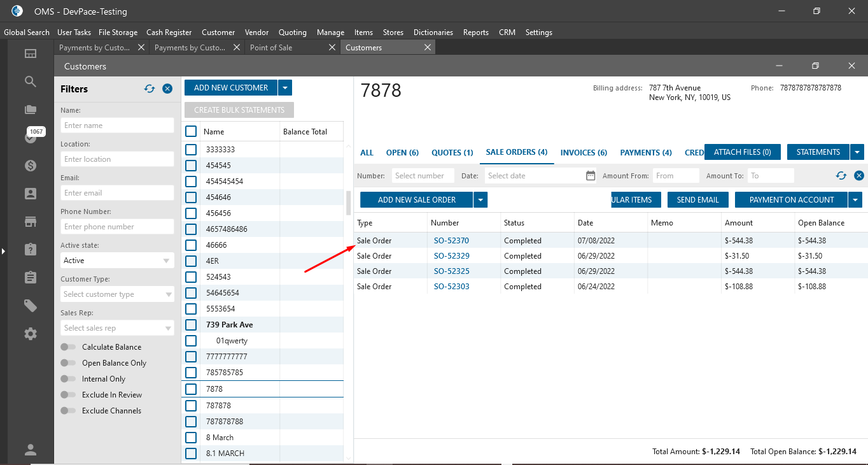Click the Name filter input field

pyautogui.click(x=117, y=125)
